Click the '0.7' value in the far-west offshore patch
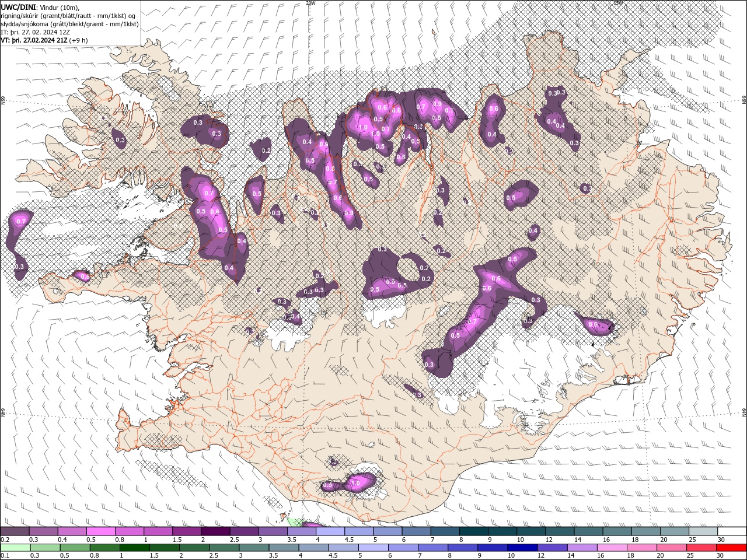Viewport: 747px width, 560px height. pos(21,222)
